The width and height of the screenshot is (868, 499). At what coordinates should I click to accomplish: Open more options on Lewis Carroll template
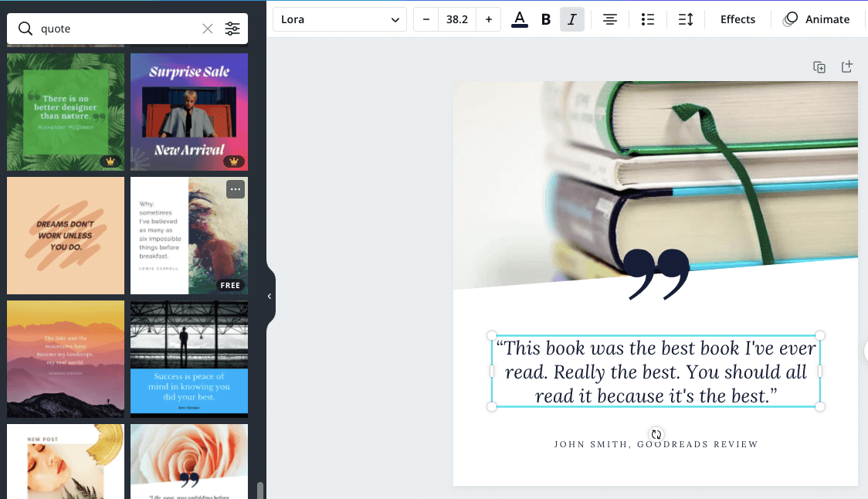click(x=236, y=189)
